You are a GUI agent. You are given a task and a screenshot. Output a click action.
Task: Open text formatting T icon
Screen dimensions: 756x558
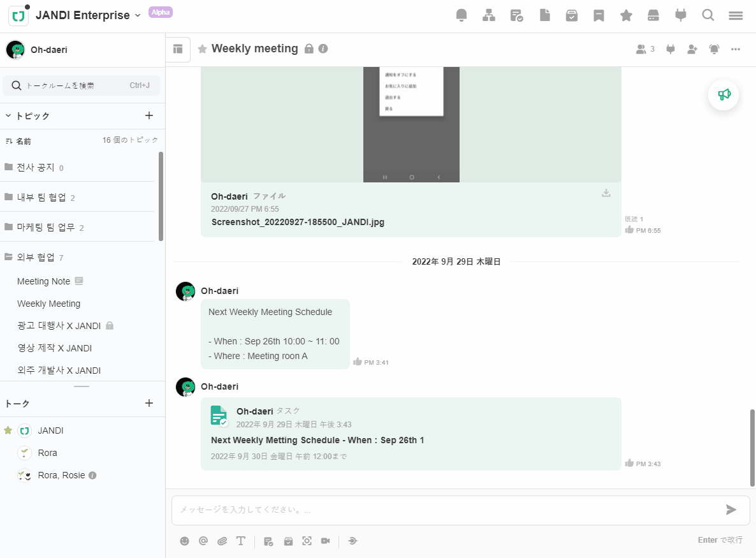[x=240, y=541]
